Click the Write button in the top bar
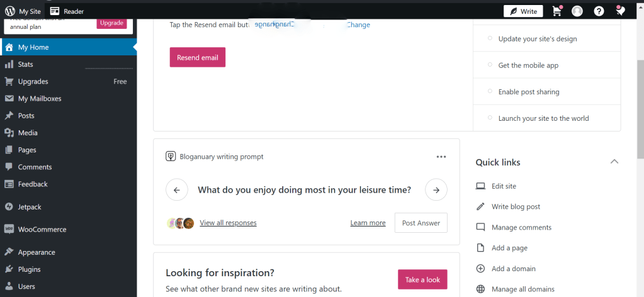644x297 pixels. pos(523,11)
